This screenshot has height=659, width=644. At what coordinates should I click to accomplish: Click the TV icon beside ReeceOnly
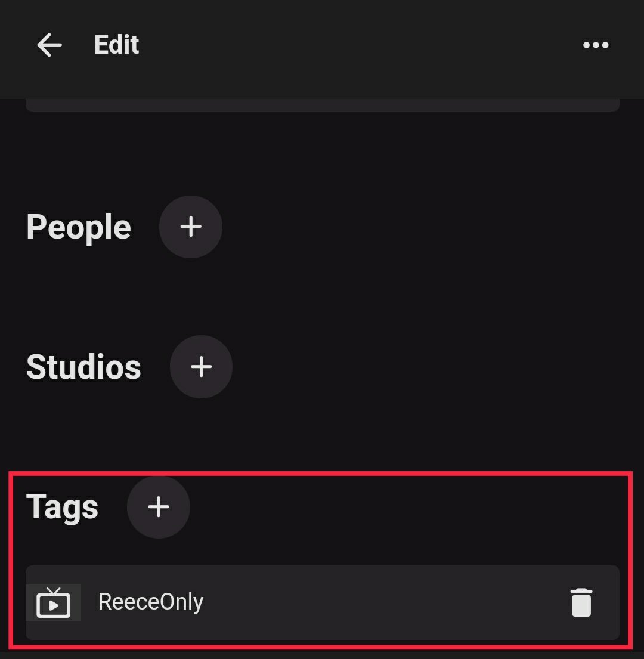click(54, 602)
